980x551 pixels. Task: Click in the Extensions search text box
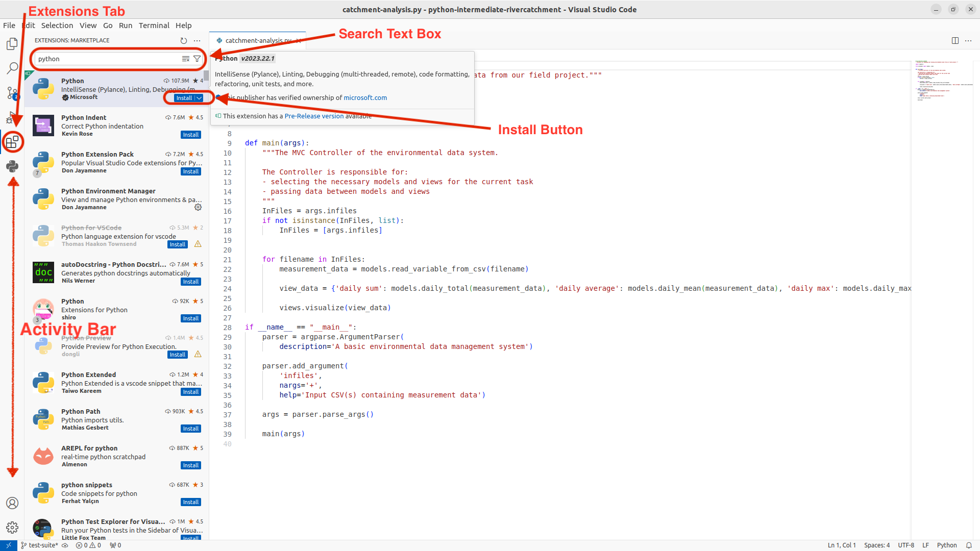tap(110, 59)
